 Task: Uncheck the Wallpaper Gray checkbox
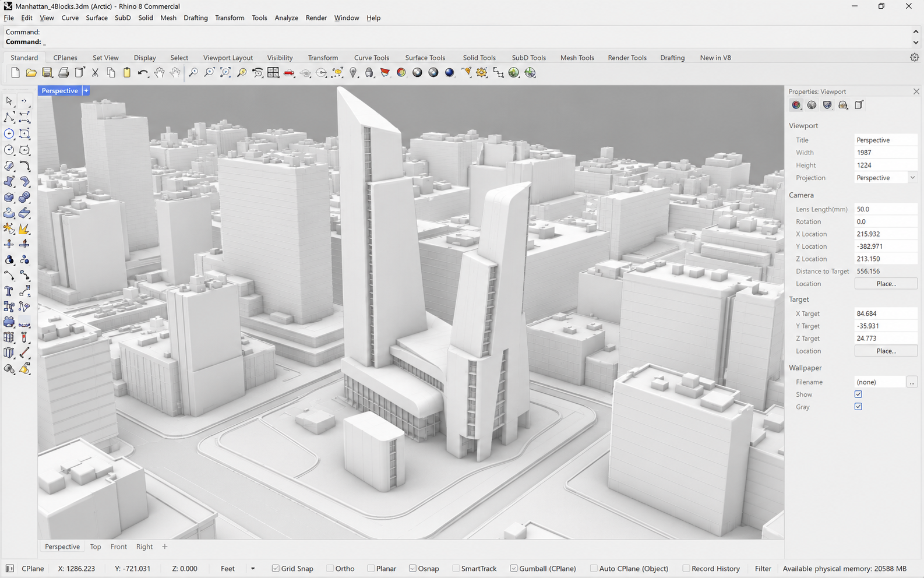click(x=858, y=407)
